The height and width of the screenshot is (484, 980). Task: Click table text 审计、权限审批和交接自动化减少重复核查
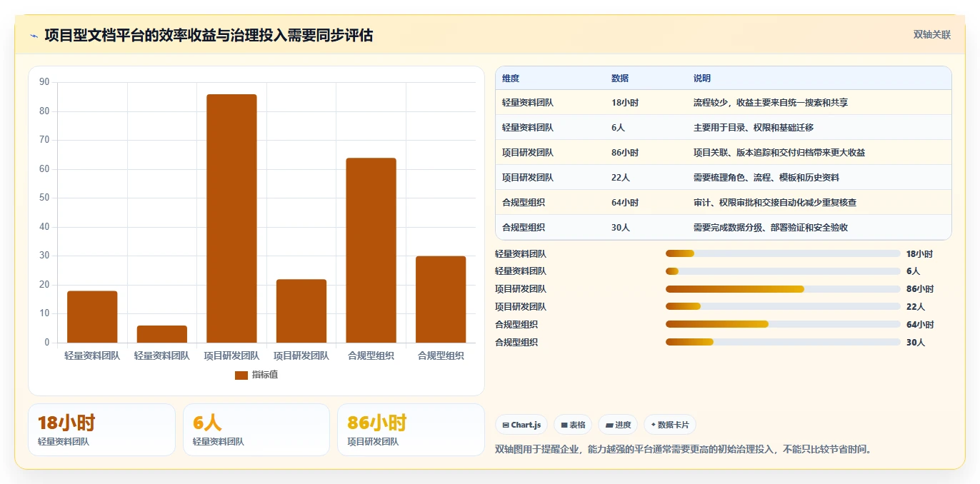point(775,203)
